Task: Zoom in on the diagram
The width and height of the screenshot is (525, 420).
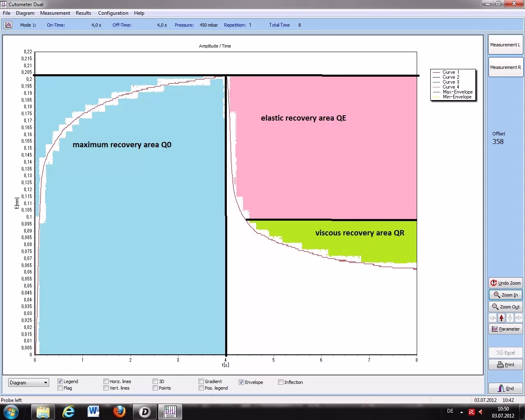Action: click(x=505, y=295)
